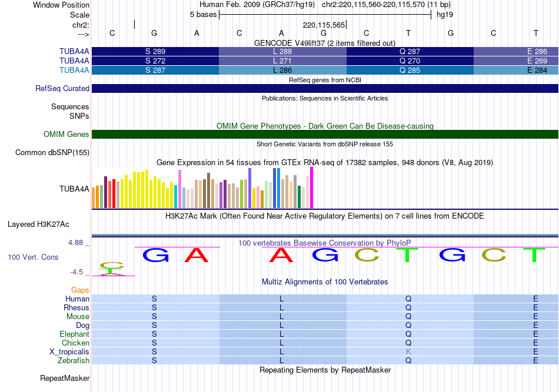Image resolution: width=559 pixels, height=392 pixels.
Task: Click the Window Position label
Action: [61, 5]
